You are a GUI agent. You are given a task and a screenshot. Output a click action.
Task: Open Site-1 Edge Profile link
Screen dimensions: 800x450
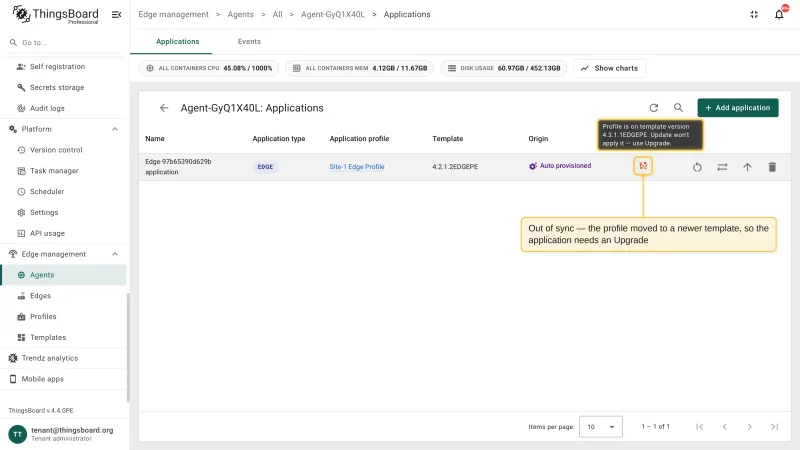(357, 167)
